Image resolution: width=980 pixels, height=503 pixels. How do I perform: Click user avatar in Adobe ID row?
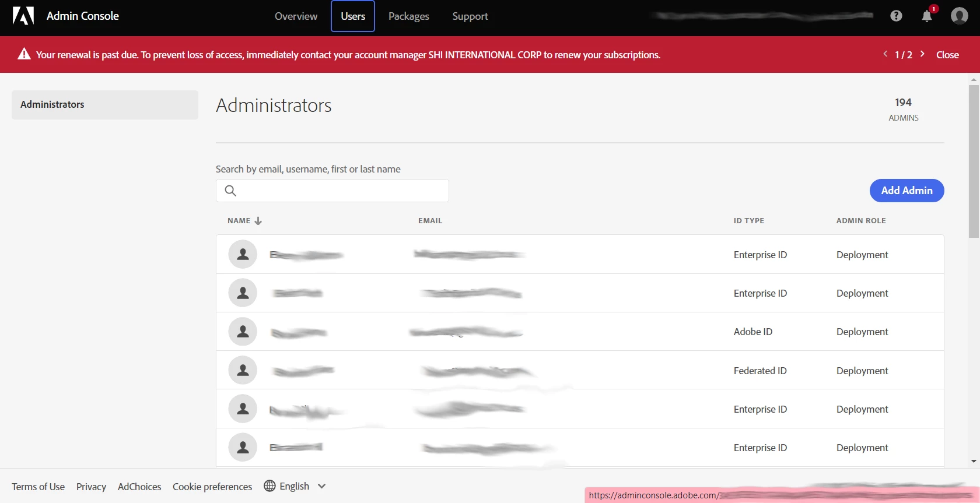coord(243,332)
